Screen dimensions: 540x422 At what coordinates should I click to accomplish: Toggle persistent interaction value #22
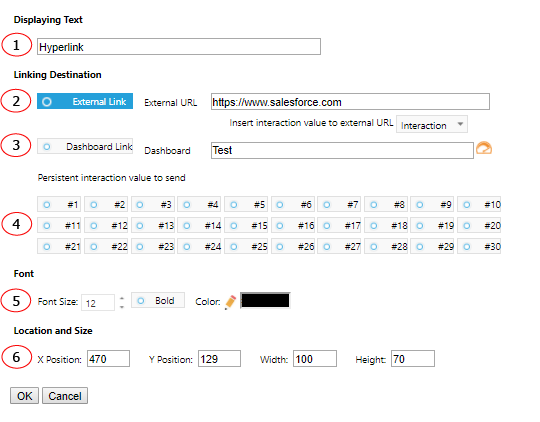(106, 246)
